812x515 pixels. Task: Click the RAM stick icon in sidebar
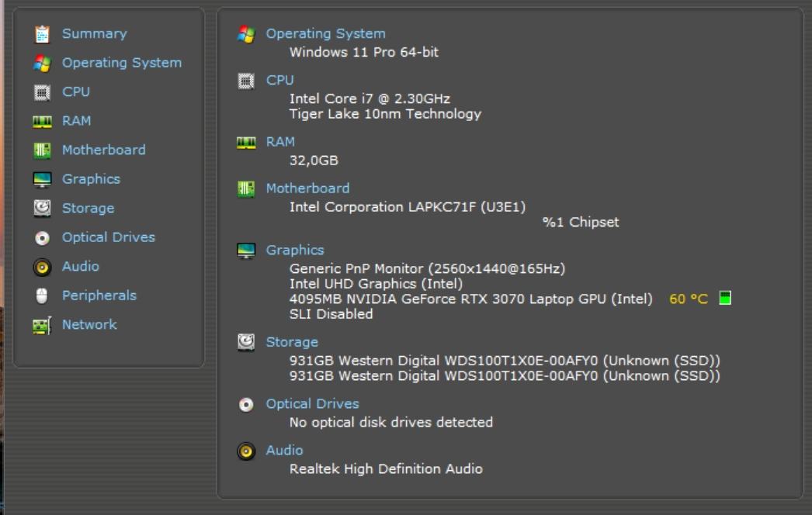pyautogui.click(x=42, y=122)
